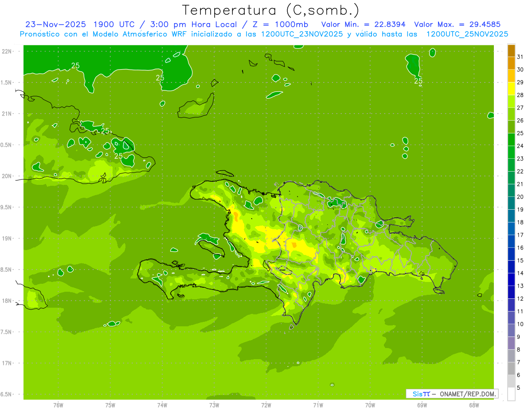This screenshot has height=411, width=532.
Task: Click the "69W" longitude label
Action: (422, 405)
